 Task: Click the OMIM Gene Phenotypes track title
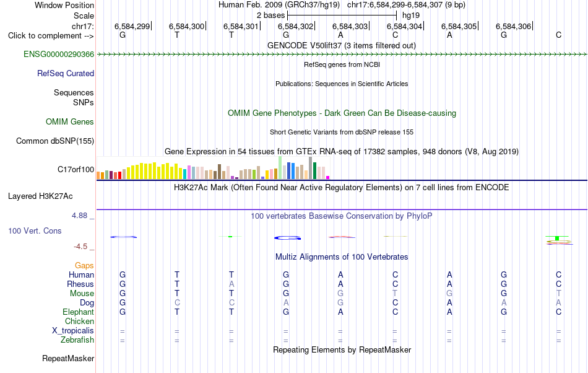[342, 113]
